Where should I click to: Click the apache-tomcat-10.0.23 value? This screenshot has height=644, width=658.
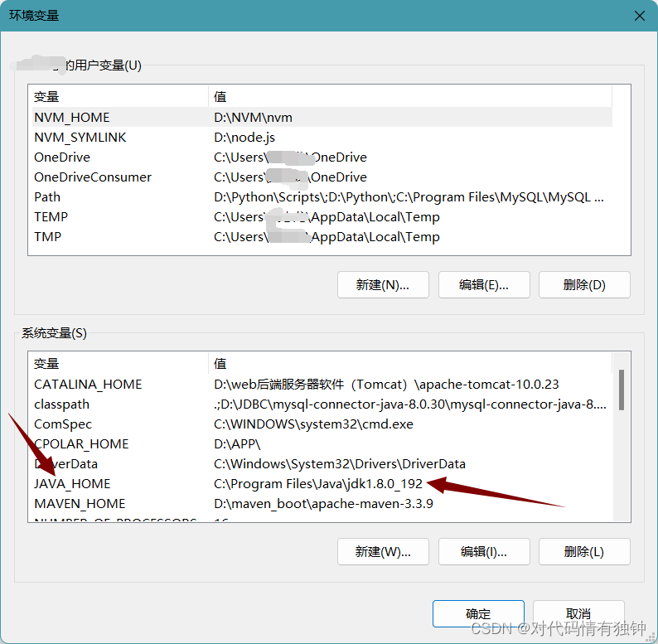[x=386, y=384]
